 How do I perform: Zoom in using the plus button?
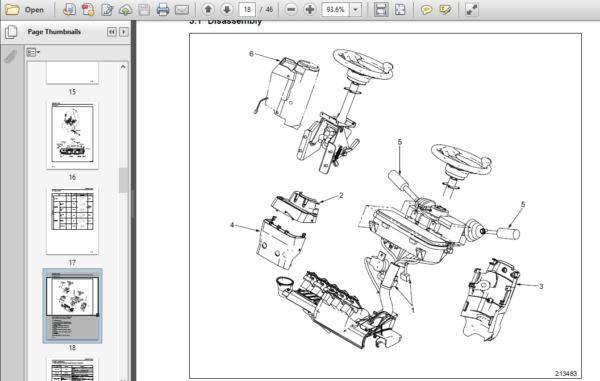310,10
